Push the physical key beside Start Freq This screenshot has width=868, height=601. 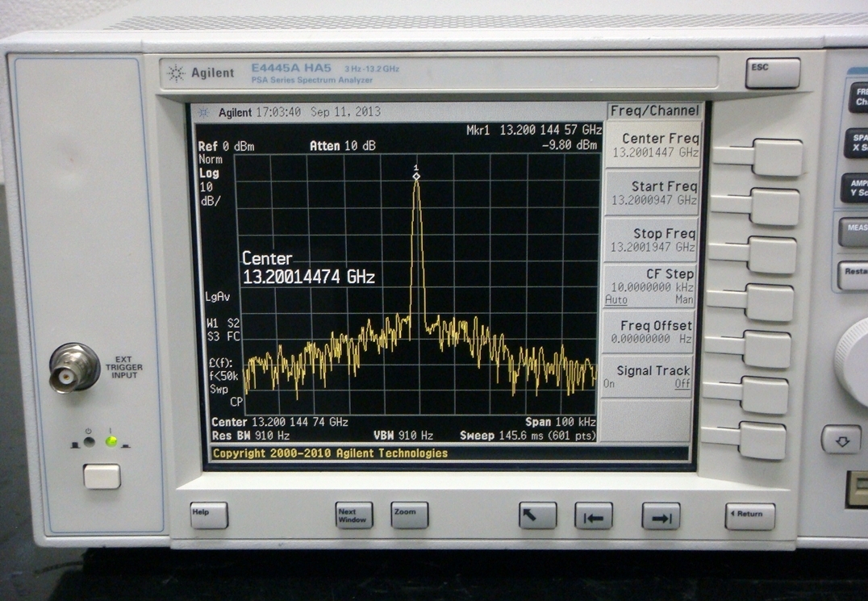tap(775, 207)
